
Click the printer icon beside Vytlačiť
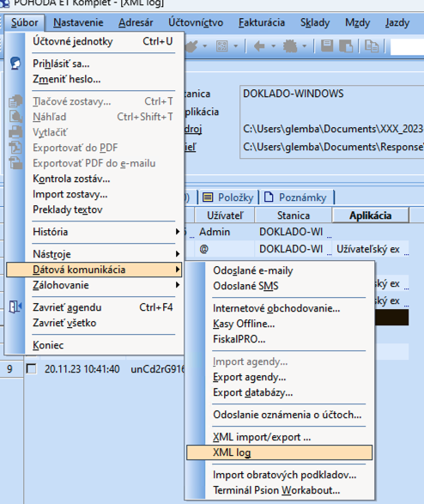pyautogui.click(x=15, y=132)
